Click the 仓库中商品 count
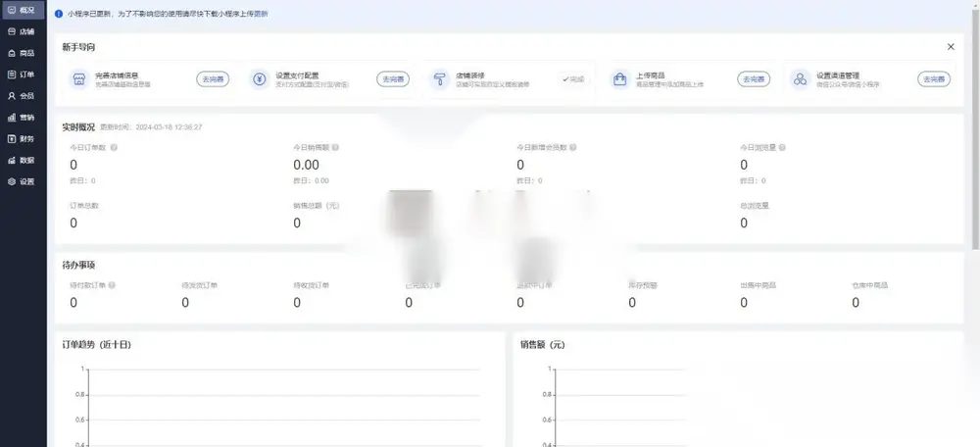The image size is (980, 447). point(856,303)
